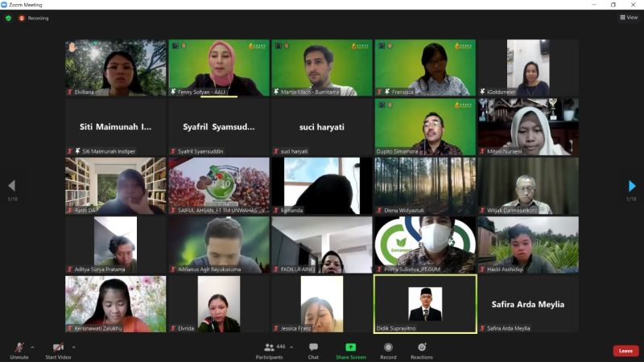Select Safira Arda Meylia's participant tile
The image size is (644, 362).
(528, 304)
